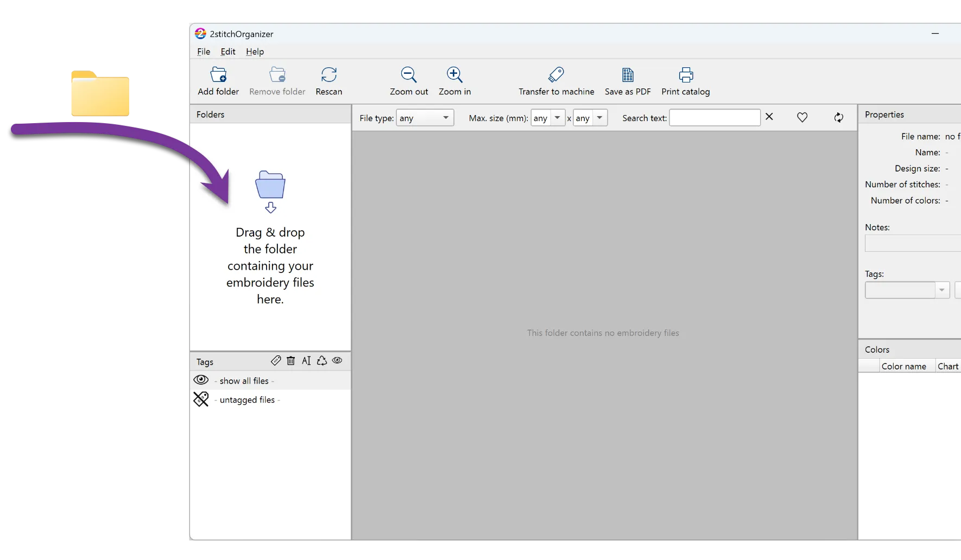Click the recycle arrows icon in Tags header
The width and height of the screenshot is (961, 560).
pos(322,360)
